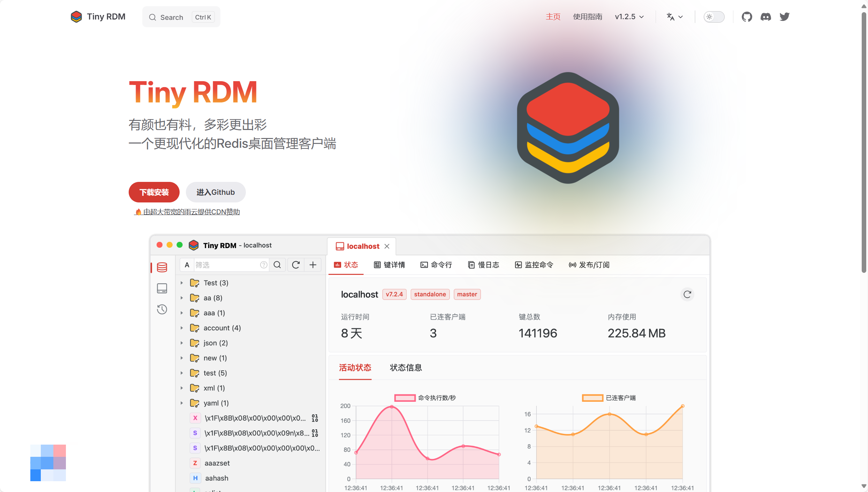Click the page vertical scrollbar
Viewport: 868px width, 492px height.
tap(864, 139)
